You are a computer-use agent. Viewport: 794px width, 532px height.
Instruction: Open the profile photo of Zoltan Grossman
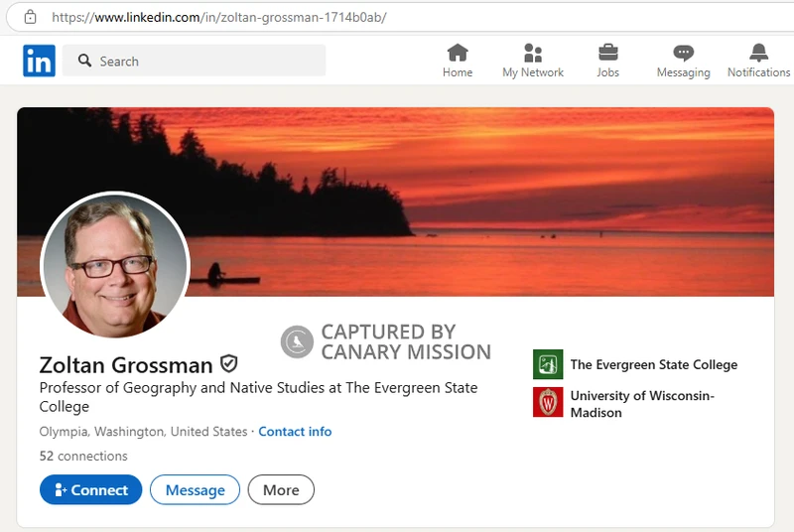115,265
